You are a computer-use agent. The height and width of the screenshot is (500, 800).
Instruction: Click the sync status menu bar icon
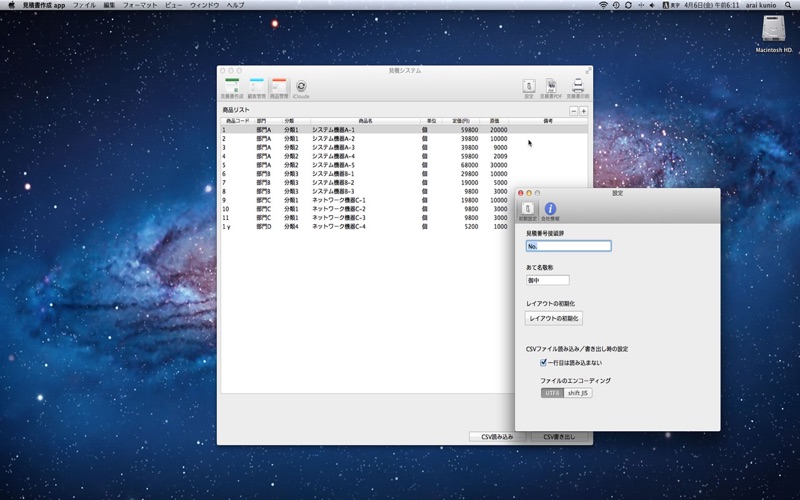(x=628, y=5)
